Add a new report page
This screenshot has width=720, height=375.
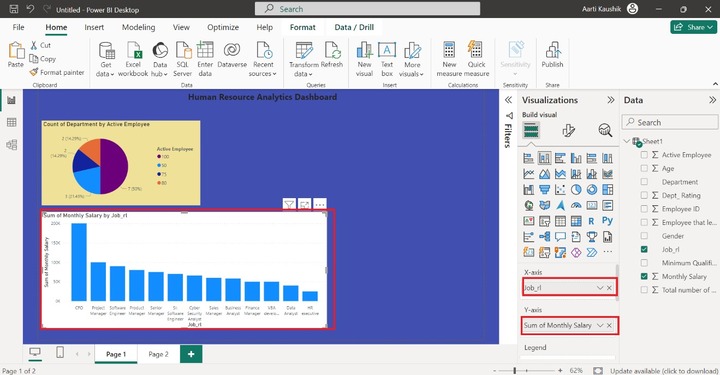coord(191,354)
